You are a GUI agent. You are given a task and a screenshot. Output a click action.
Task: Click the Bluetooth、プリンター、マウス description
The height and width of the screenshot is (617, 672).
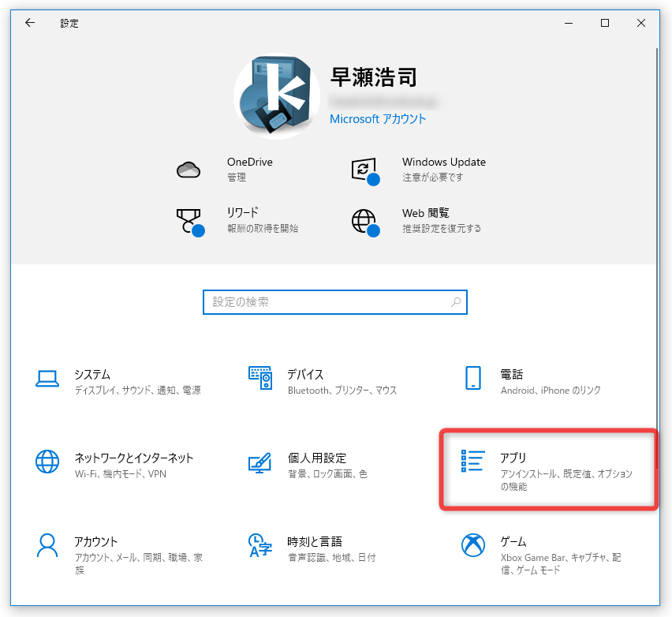click(342, 391)
